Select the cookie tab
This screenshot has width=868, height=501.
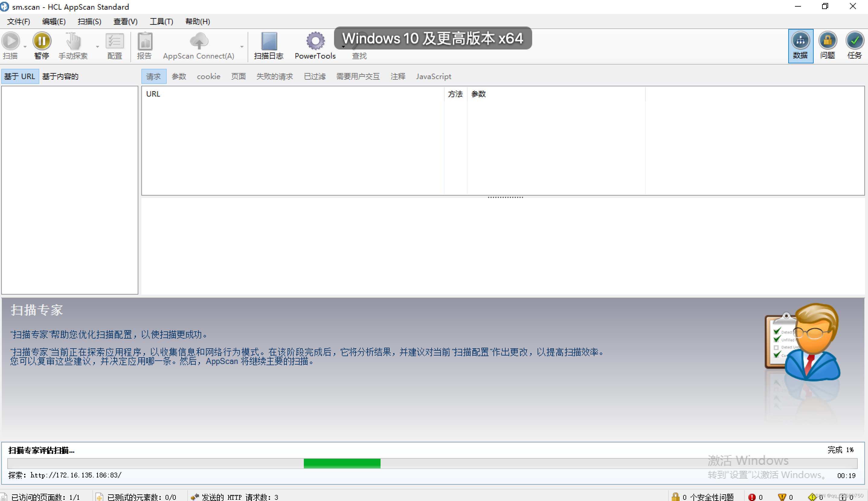(x=208, y=76)
